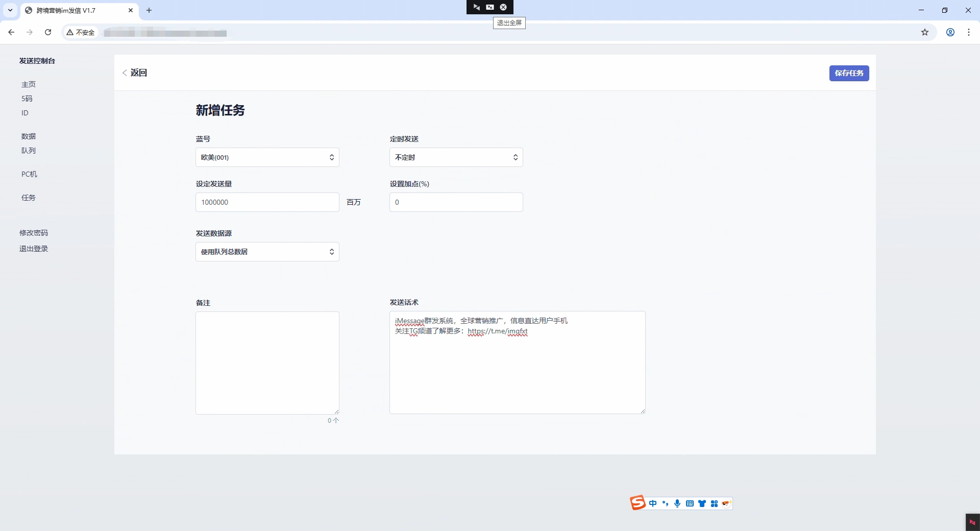Viewport: 980px width, 531px height.
Task: Toggle the Sogou punctuation mode icon
Action: [x=665, y=503]
